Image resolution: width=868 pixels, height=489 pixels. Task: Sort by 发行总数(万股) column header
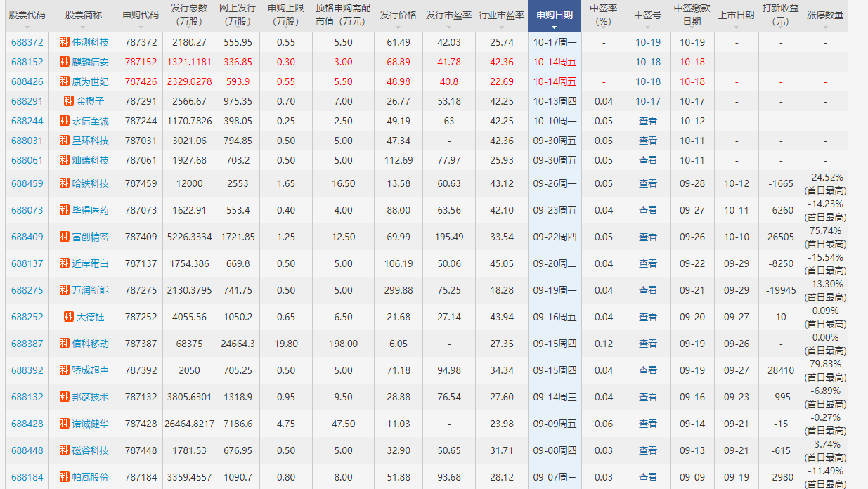[x=189, y=15]
